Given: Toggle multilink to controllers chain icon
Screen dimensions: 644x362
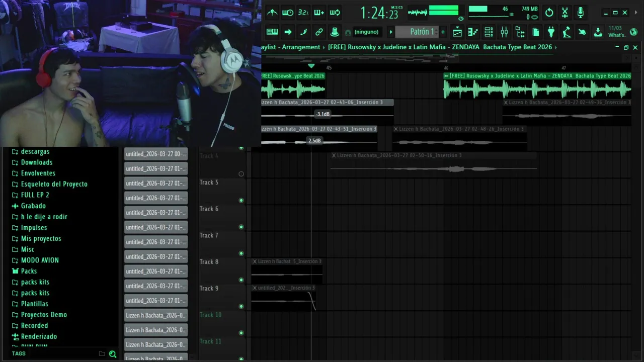Looking at the screenshot, I should point(319,32).
